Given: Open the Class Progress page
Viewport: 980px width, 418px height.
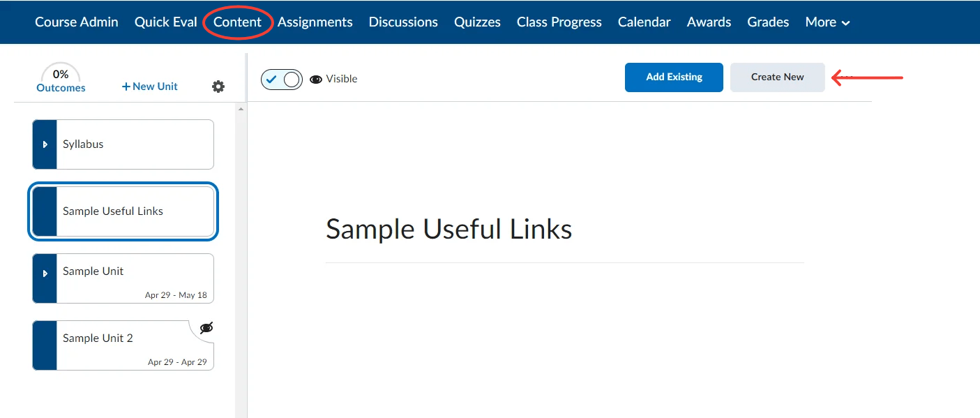Looking at the screenshot, I should [x=559, y=22].
